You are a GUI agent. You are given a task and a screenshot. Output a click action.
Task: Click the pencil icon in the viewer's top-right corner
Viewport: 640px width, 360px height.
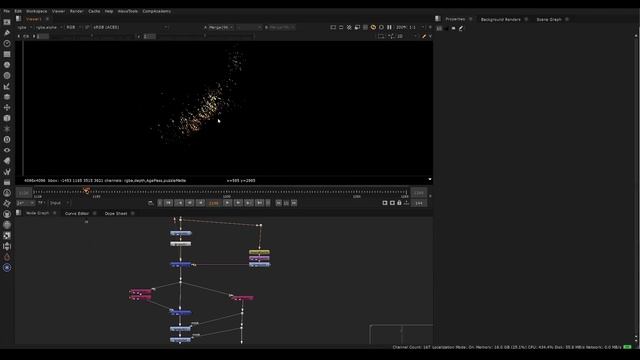click(x=424, y=36)
